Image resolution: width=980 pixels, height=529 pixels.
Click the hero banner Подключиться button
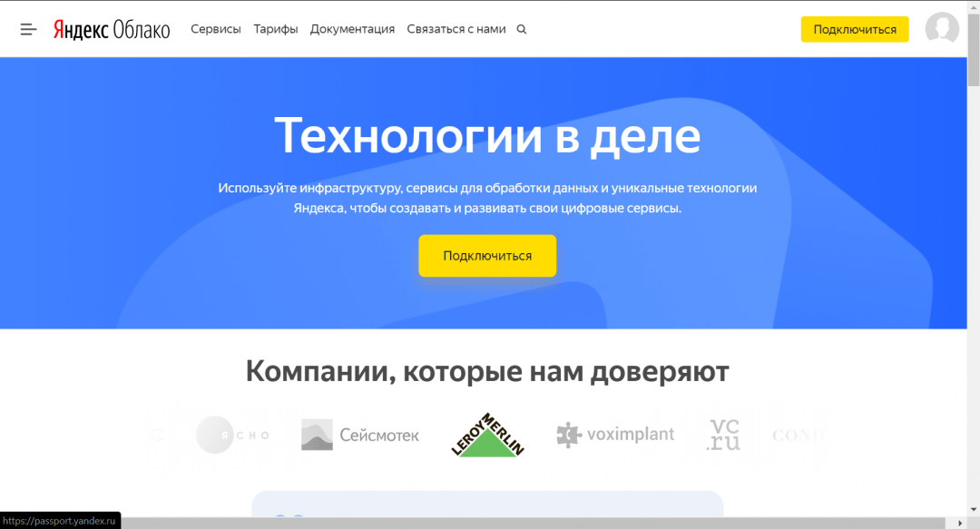coord(487,256)
